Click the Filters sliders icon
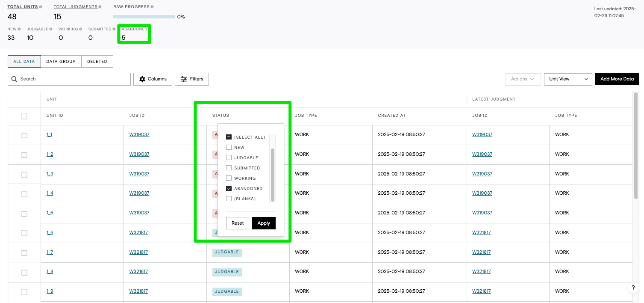Screen dimensions: 644x303 [x=184, y=79]
